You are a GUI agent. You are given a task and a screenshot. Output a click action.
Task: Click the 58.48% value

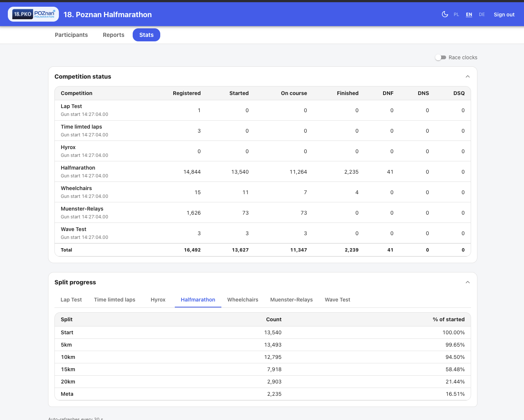[x=455, y=369]
